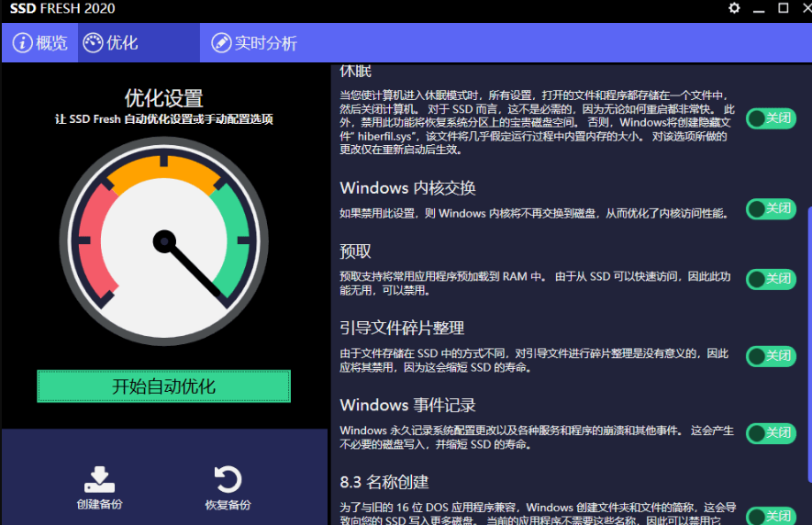The height and width of the screenshot is (525, 812).
Task: Click the 优化设置 heading
Action: tap(163, 98)
